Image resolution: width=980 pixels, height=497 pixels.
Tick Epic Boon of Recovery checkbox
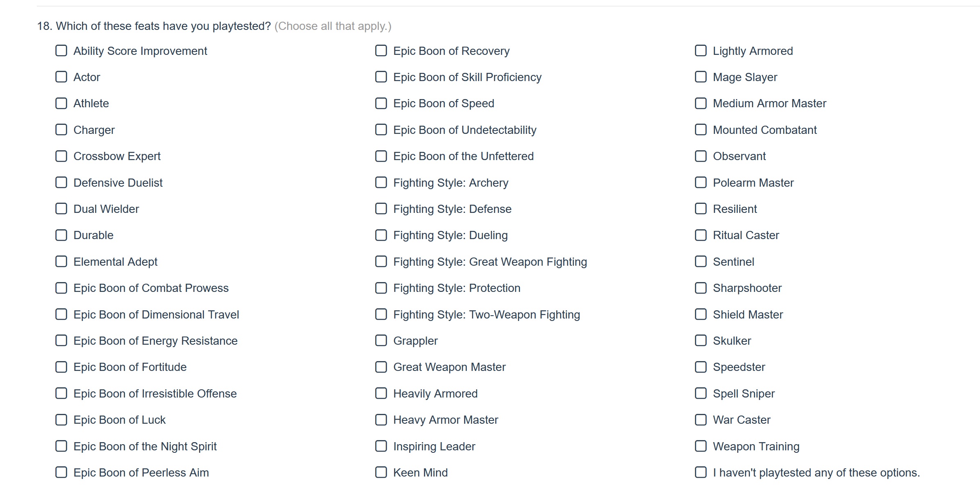coord(381,51)
